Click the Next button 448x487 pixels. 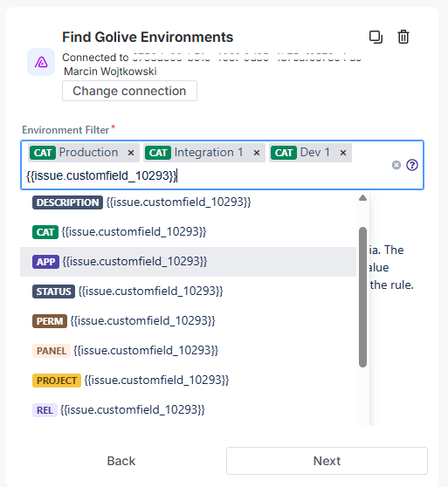tap(327, 461)
